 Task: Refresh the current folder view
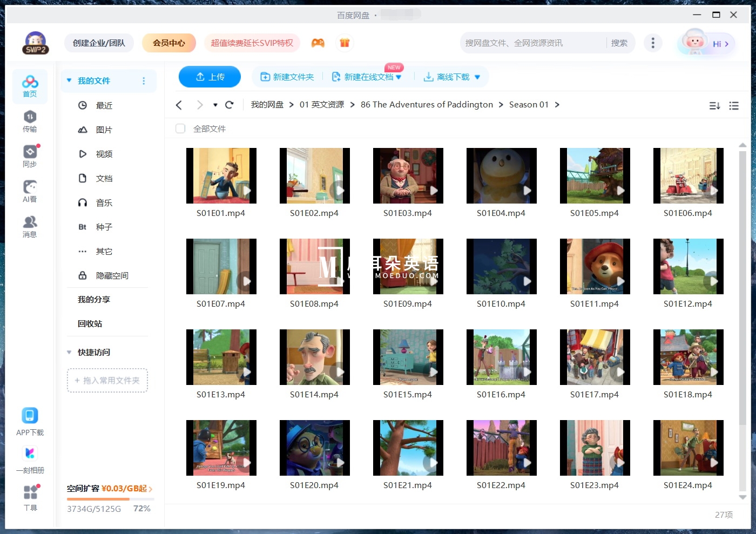[x=229, y=105]
